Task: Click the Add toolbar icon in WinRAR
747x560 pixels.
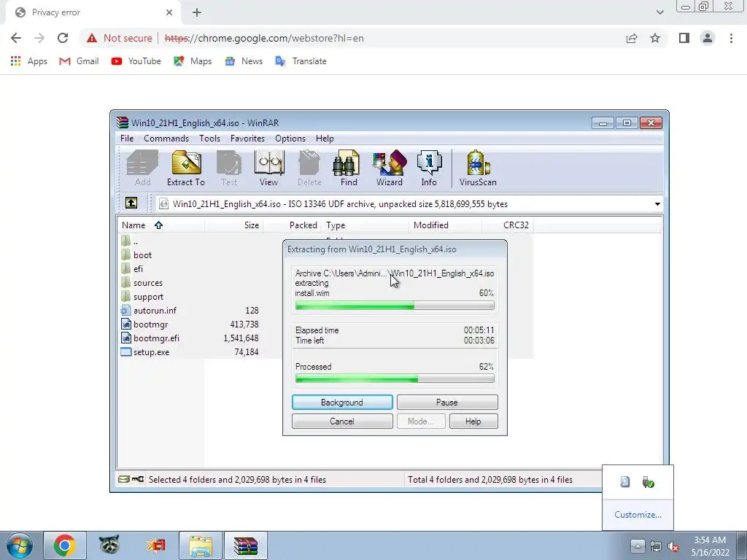Action: point(142,168)
